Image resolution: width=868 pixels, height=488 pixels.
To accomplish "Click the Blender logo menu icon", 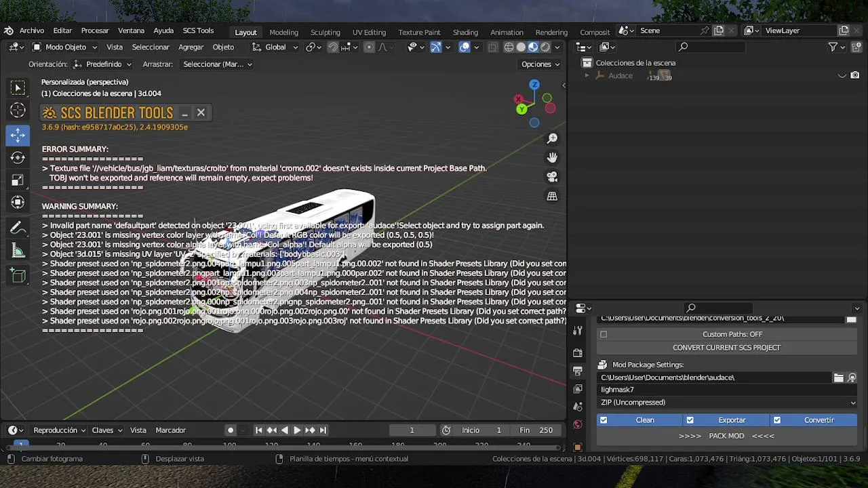I will (x=8, y=30).
